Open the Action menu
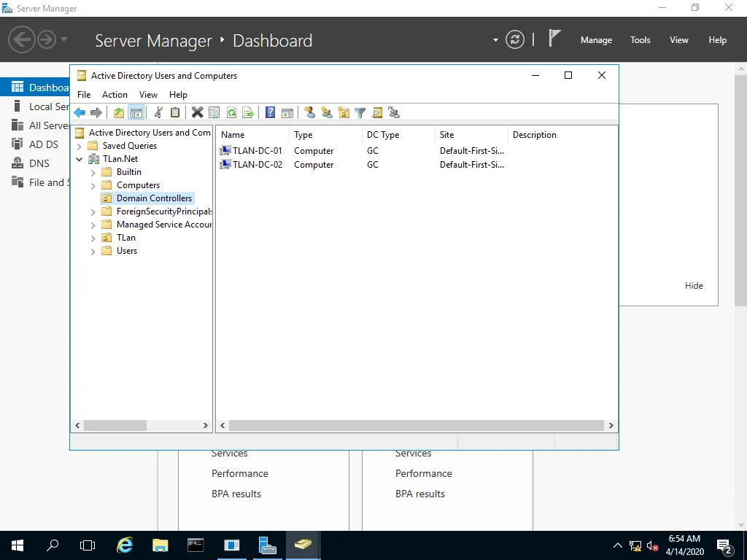This screenshot has width=747, height=560. pyautogui.click(x=115, y=95)
